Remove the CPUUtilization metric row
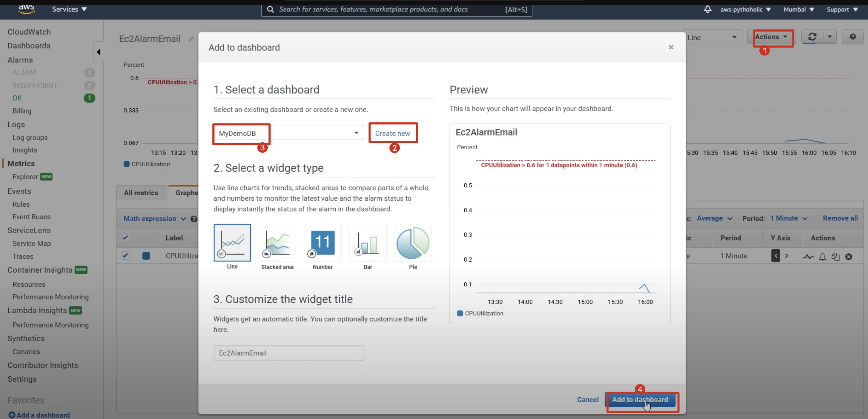This screenshot has width=868, height=419. 848,257
